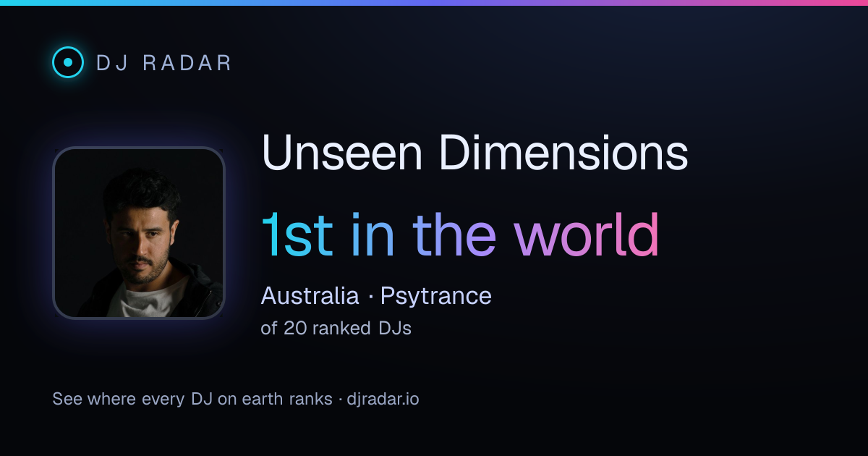The height and width of the screenshot is (456, 868).
Task: Click the 'Australia · Psytrance' label
Action: [x=376, y=295]
